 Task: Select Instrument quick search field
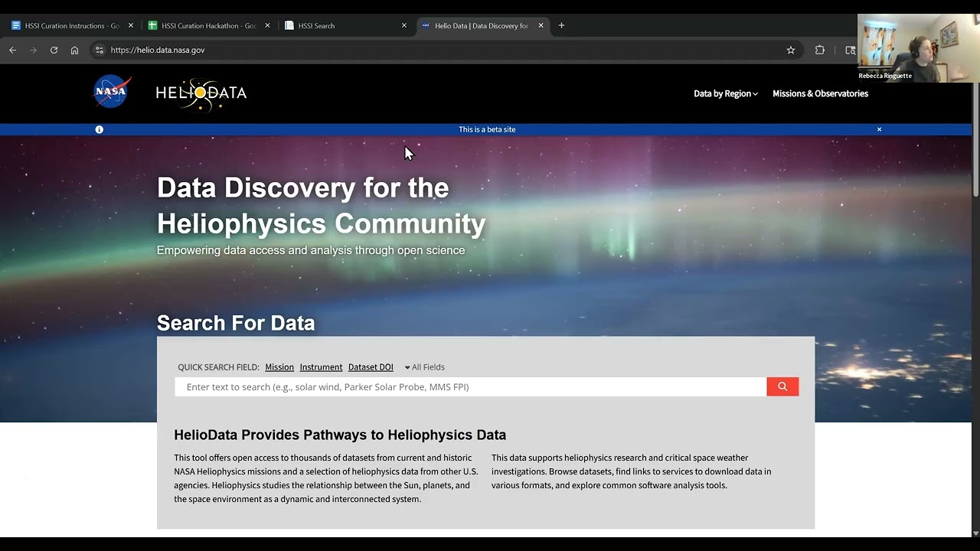(x=321, y=367)
